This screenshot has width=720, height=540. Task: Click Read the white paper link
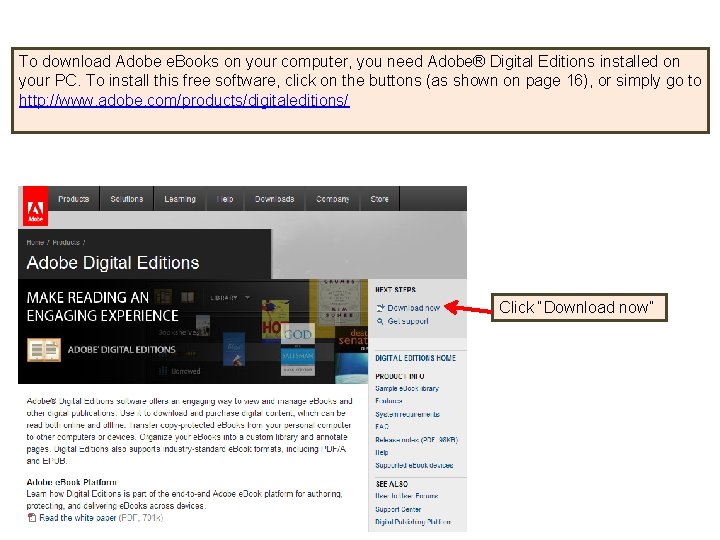click(x=78, y=518)
